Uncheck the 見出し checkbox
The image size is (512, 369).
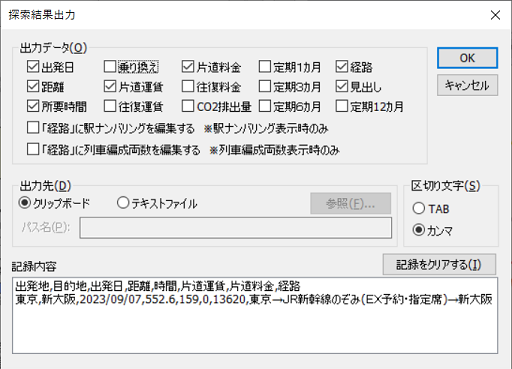(342, 87)
